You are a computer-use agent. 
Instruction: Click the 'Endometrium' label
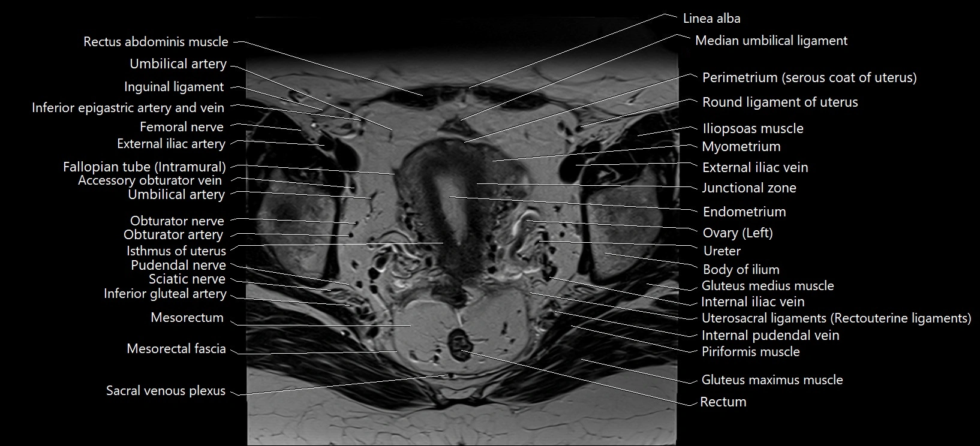click(744, 212)
